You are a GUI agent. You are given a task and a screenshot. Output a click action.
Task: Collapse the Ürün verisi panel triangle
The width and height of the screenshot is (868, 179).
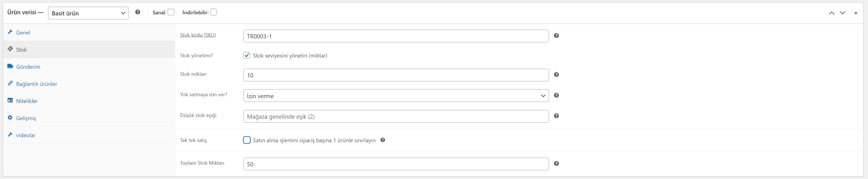tap(856, 13)
